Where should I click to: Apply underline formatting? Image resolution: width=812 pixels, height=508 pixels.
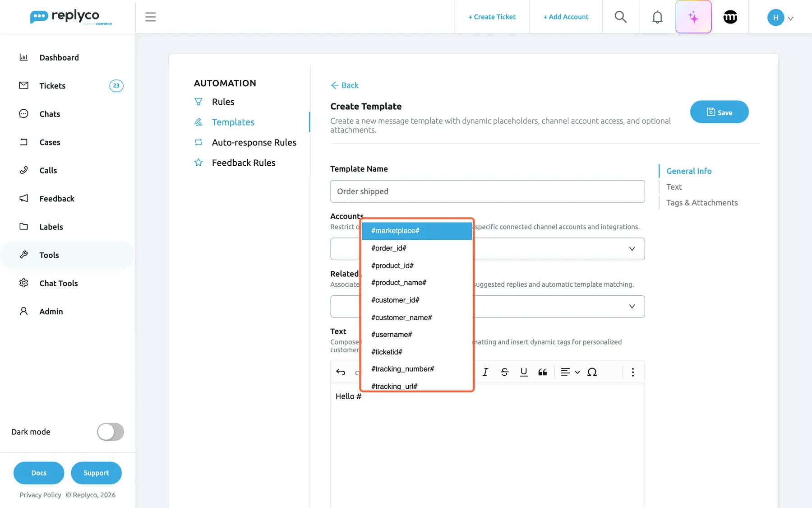(523, 372)
